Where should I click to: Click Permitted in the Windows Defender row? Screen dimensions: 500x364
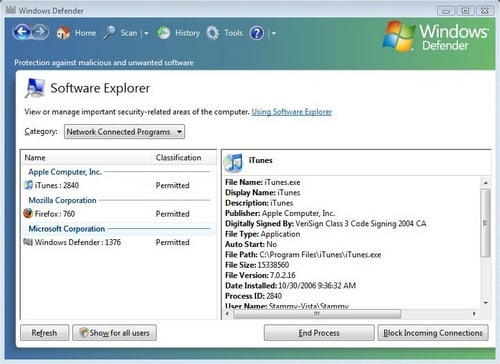click(172, 242)
